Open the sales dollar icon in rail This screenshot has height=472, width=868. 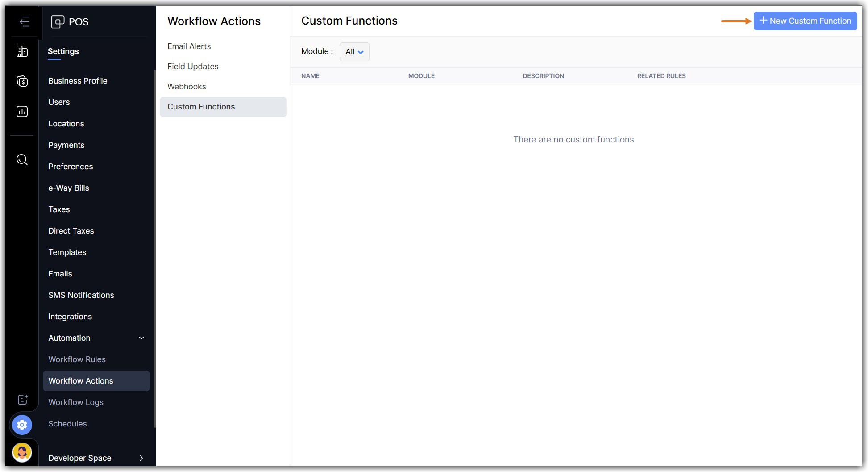(x=22, y=81)
